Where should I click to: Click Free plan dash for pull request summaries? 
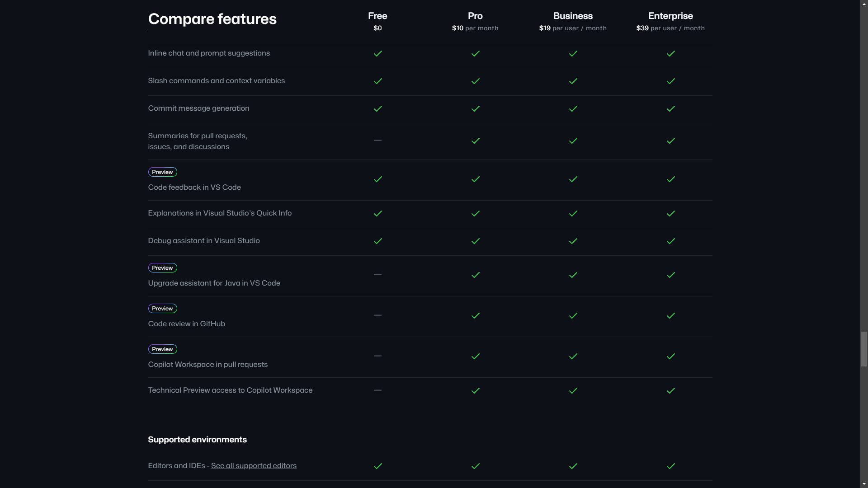point(377,141)
